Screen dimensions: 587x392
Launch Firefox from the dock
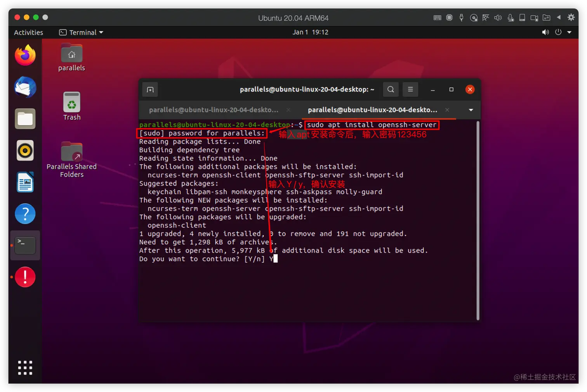(x=25, y=55)
